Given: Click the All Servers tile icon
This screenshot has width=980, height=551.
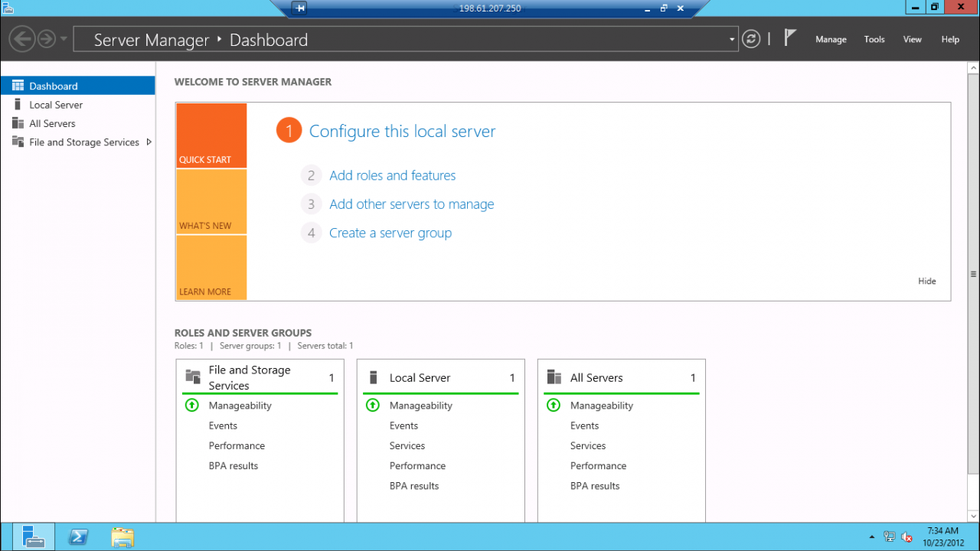Looking at the screenshot, I should click(x=554, y=377).
